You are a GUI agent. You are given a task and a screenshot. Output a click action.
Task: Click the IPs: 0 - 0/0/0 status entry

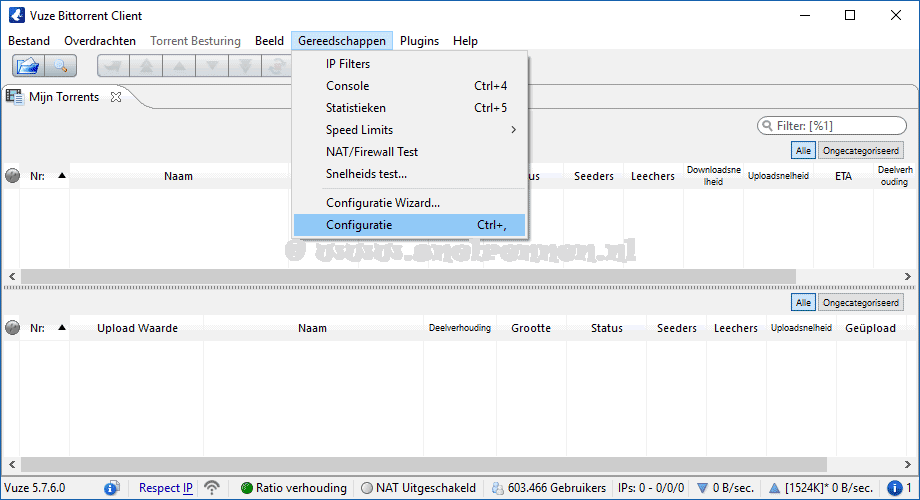(x=651, y=488)
